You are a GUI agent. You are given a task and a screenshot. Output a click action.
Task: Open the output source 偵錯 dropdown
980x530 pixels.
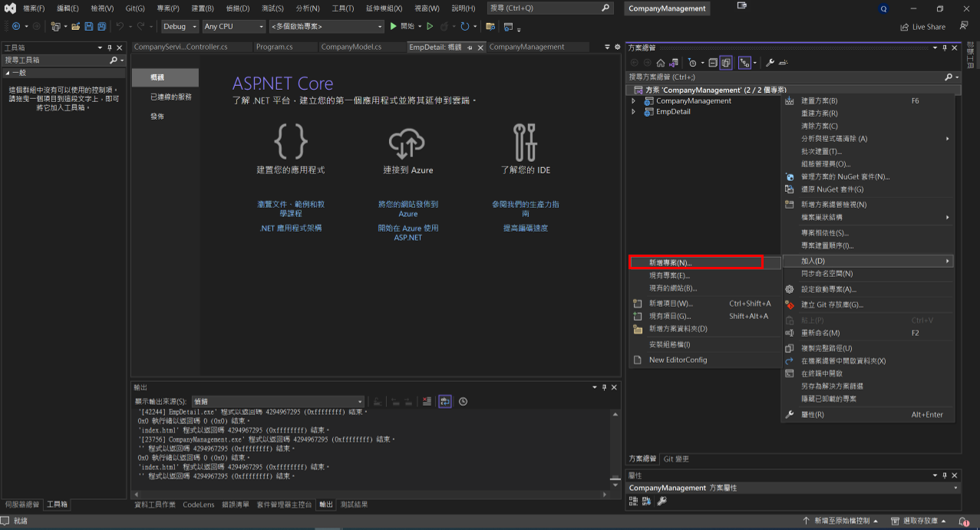pos(278,401)
